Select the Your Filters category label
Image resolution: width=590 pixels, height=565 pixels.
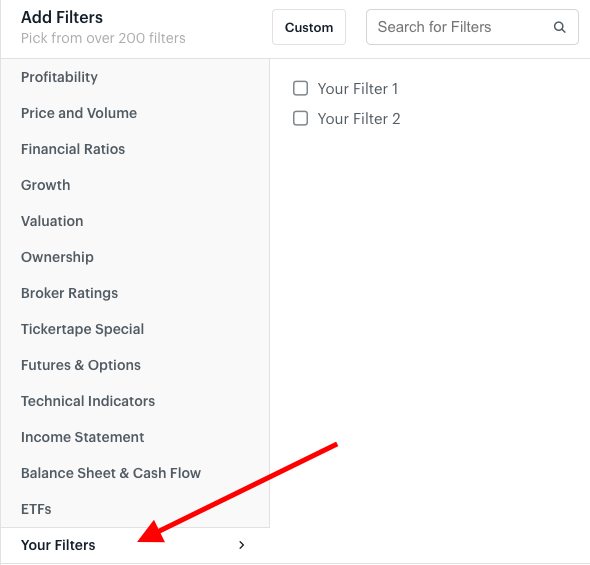coord(58,545)
